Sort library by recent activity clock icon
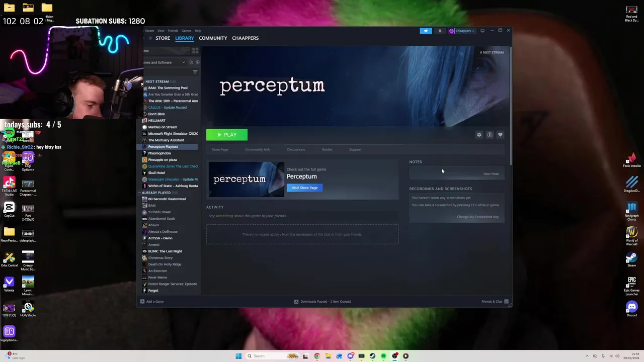 tap(191, 62)
